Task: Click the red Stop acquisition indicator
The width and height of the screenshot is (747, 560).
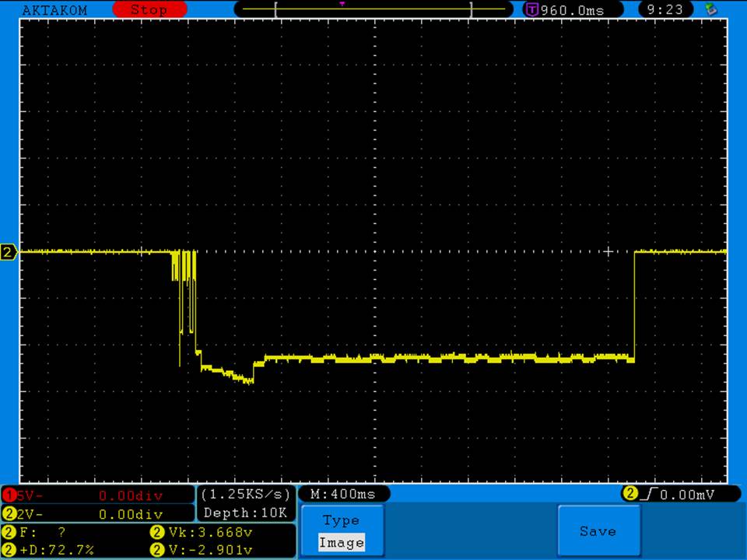Action: coord(149,10)
